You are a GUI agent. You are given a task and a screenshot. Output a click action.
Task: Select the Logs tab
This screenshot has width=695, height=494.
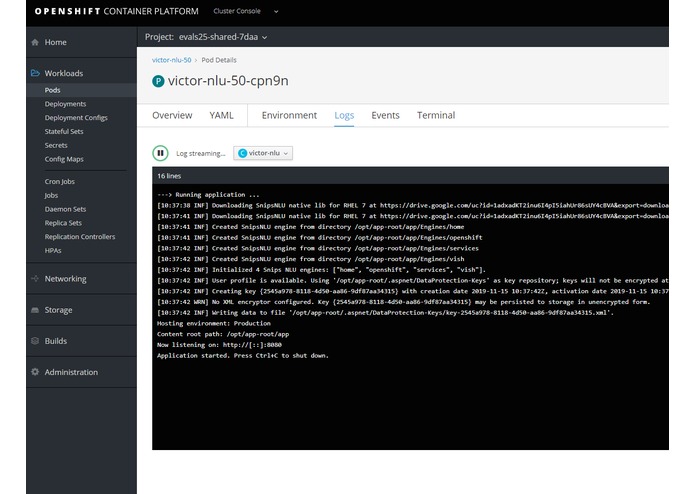pyautogui.click(x=344, y=115)
